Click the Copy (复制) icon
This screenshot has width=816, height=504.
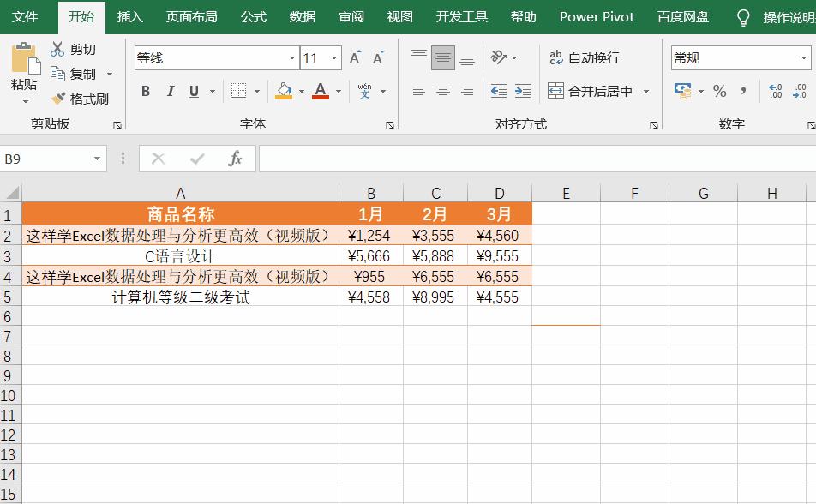59,73
